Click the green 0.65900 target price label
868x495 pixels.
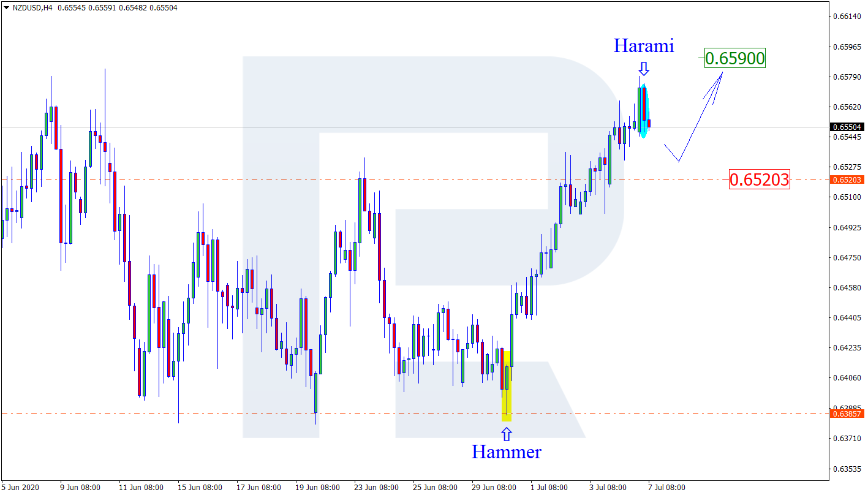tap(735, 58)
